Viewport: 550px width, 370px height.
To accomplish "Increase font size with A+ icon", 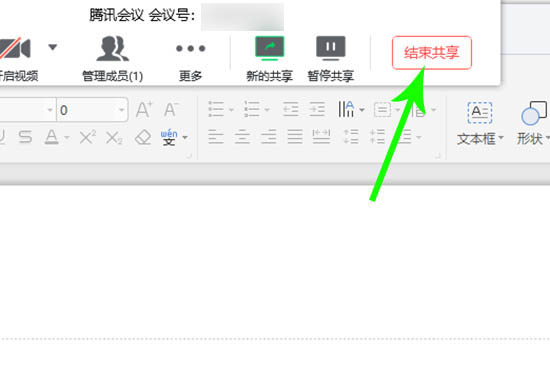I will click(144, 110).
